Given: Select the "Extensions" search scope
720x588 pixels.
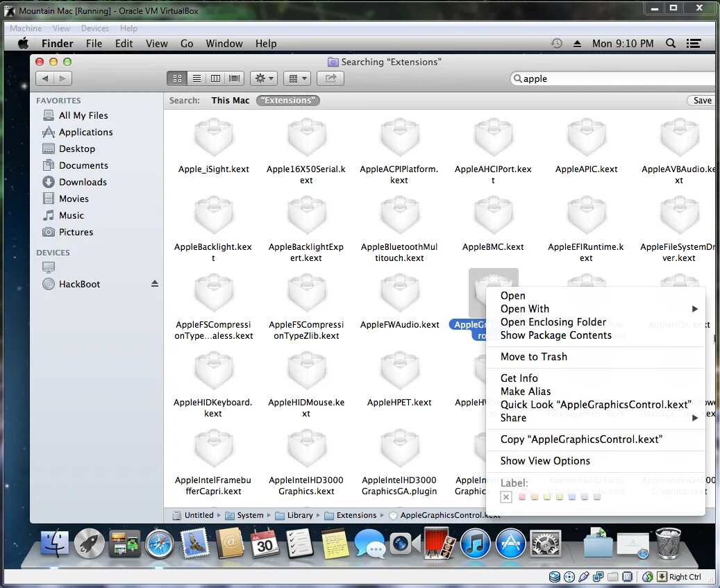Looking at the screenshot, I should 288,101.
